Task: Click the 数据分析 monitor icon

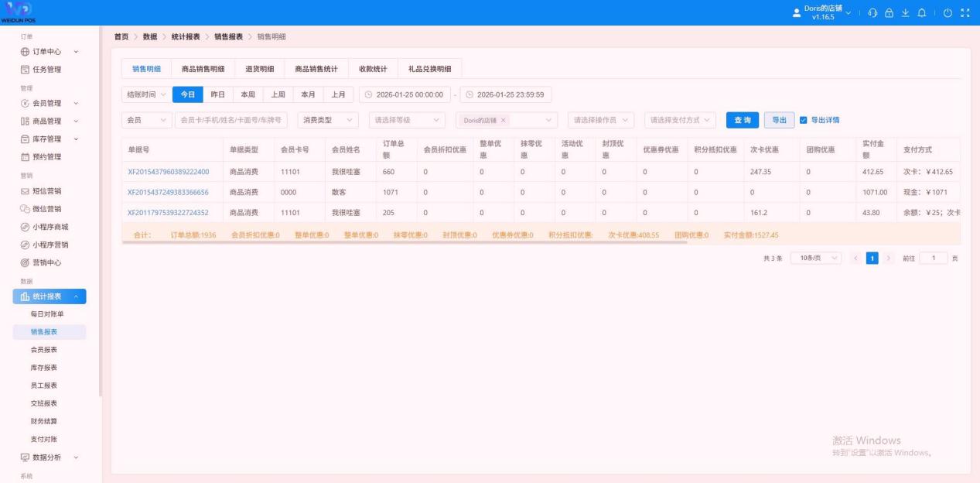Action: click(x=25, y=457)
